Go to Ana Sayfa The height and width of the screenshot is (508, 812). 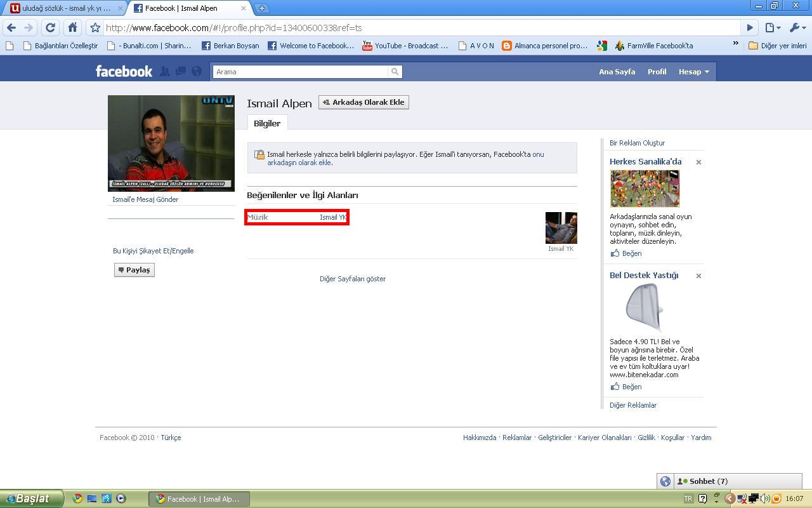617,72
